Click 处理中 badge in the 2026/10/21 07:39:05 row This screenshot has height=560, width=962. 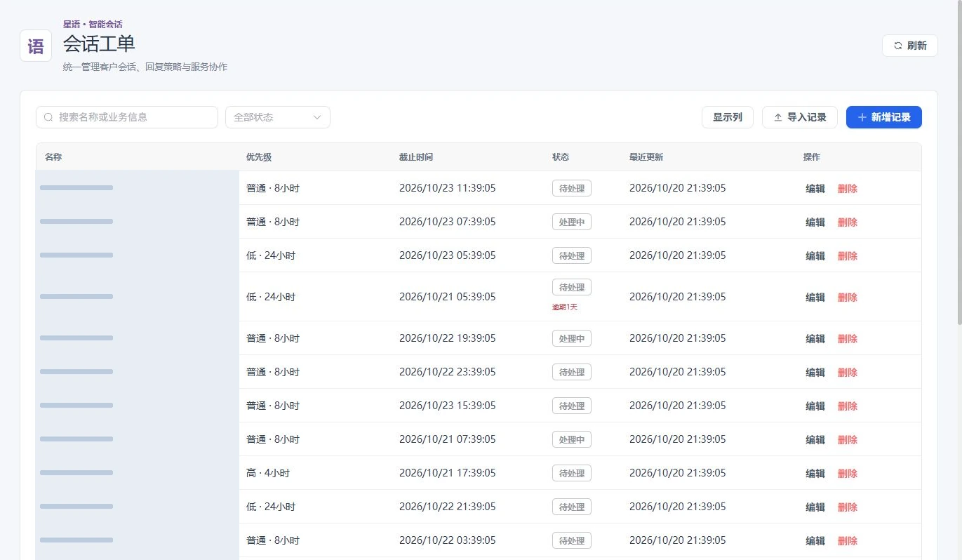[572, 440]
